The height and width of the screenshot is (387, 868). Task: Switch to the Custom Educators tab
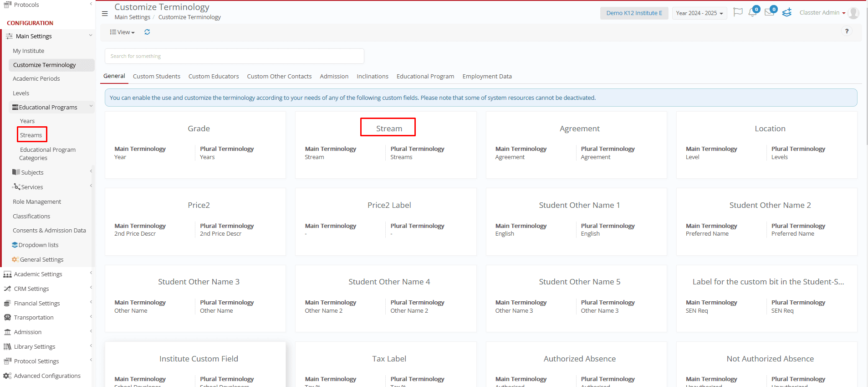(214, 77)
